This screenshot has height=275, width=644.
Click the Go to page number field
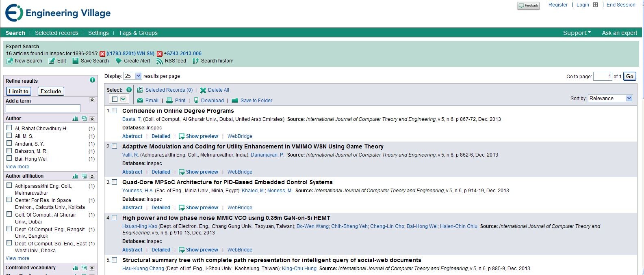click(x=603, y=76)
